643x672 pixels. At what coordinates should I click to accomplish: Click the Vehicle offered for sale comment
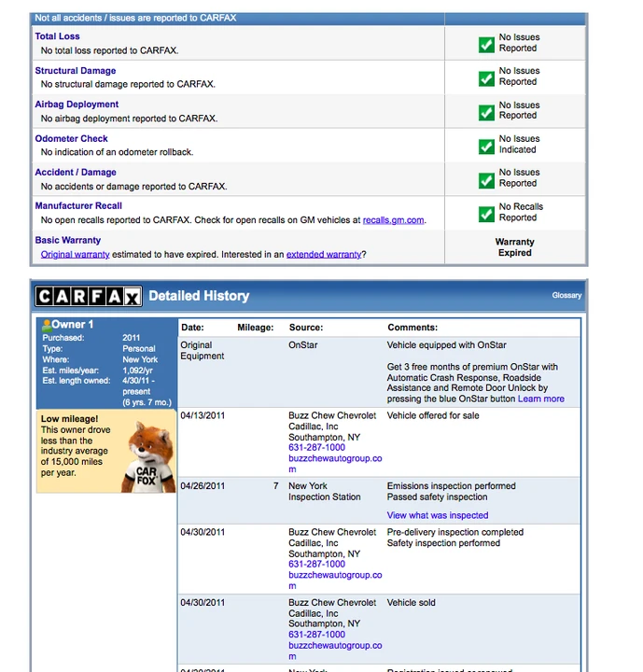(x=433, y=415)
